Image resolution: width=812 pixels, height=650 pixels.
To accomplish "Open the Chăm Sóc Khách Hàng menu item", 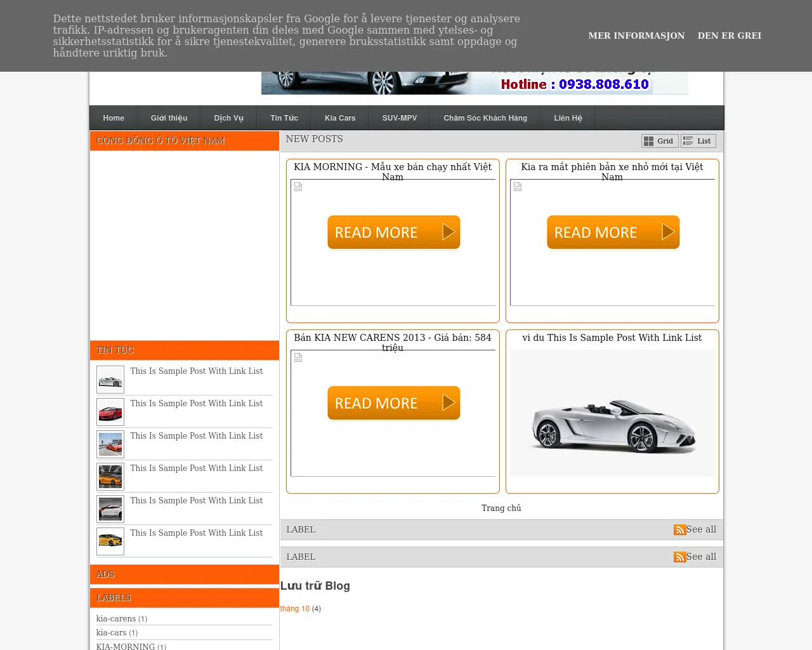I will (x=485, y=118).
